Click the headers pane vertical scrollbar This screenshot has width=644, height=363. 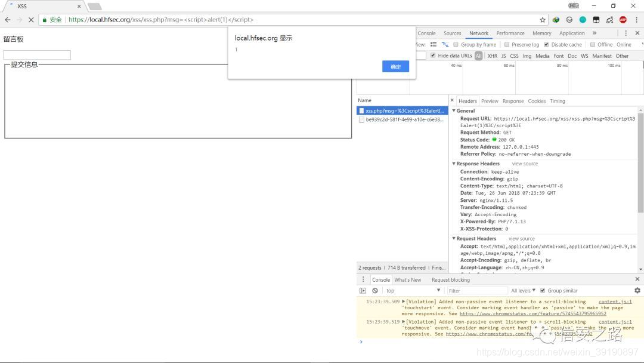coord(640,162)
